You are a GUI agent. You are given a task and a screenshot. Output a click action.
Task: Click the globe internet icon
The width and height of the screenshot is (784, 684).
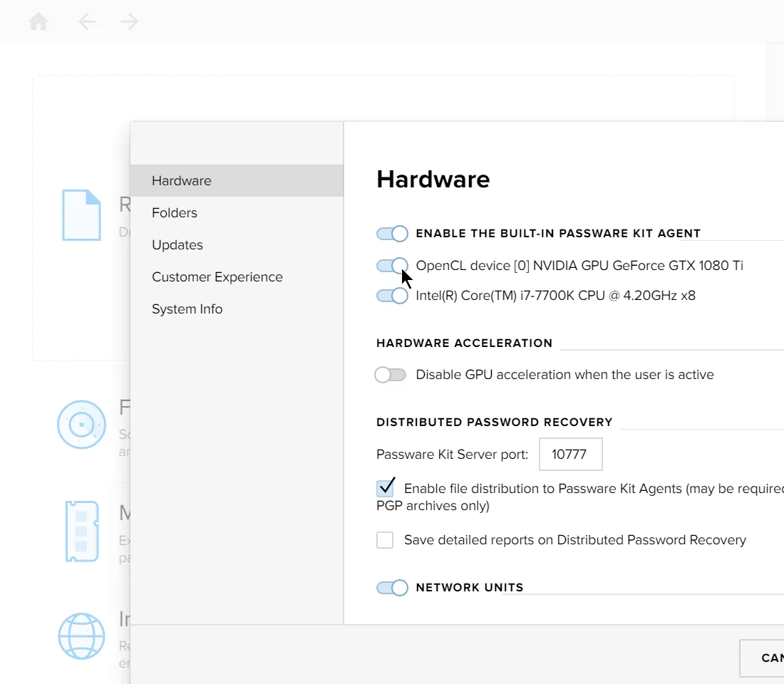[81, 636]
